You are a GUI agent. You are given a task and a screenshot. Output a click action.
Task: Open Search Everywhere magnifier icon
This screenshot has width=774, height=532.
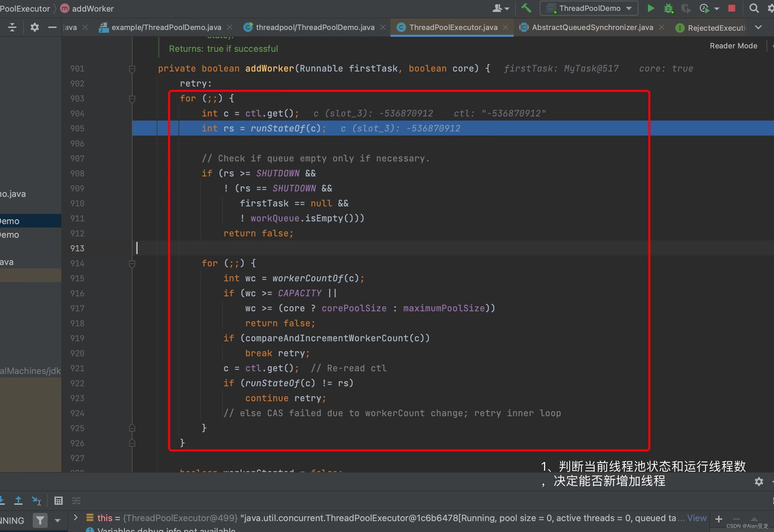tap(754, 8)
